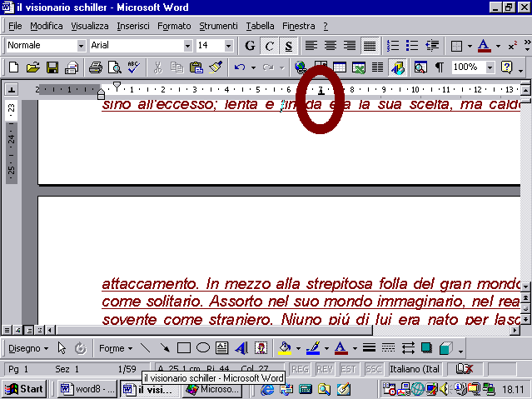Click the Windows Start button
The width and height of the screenshot is (532, 399).
[x=23, y=389]
